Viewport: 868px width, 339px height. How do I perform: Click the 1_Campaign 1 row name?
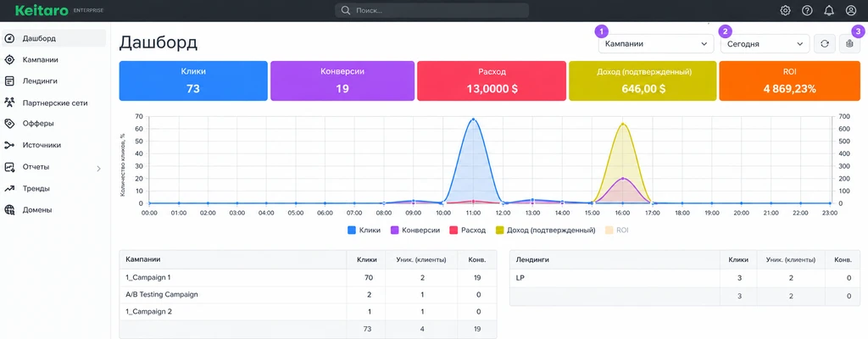[149, 277]
